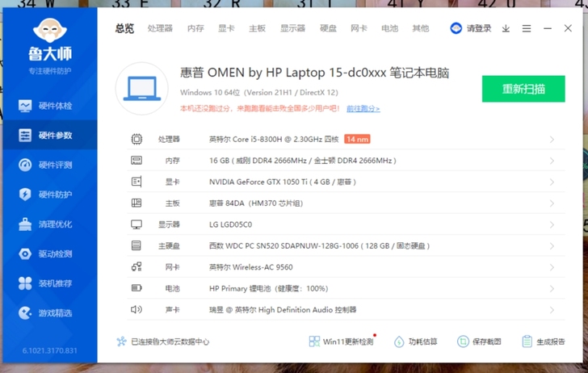Click the download arrow icon
588x373 pixels.
click(x=506, y=28)
